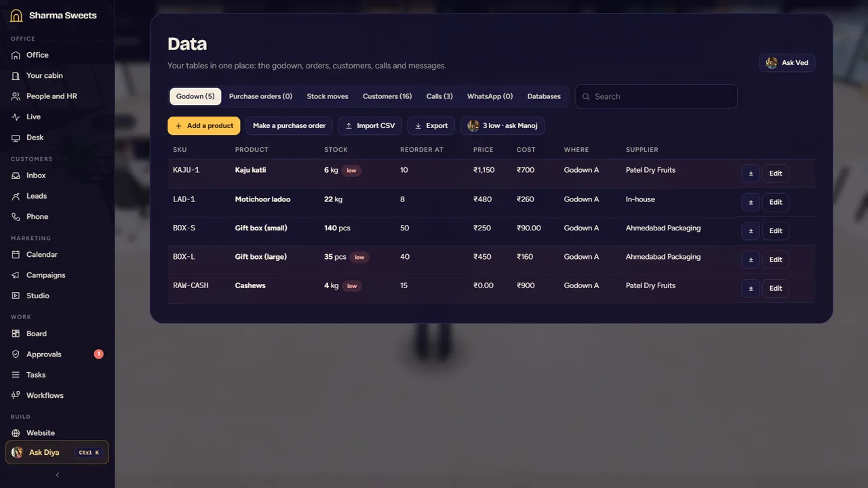Switch to the Stock moves tab

click(328, 96)
